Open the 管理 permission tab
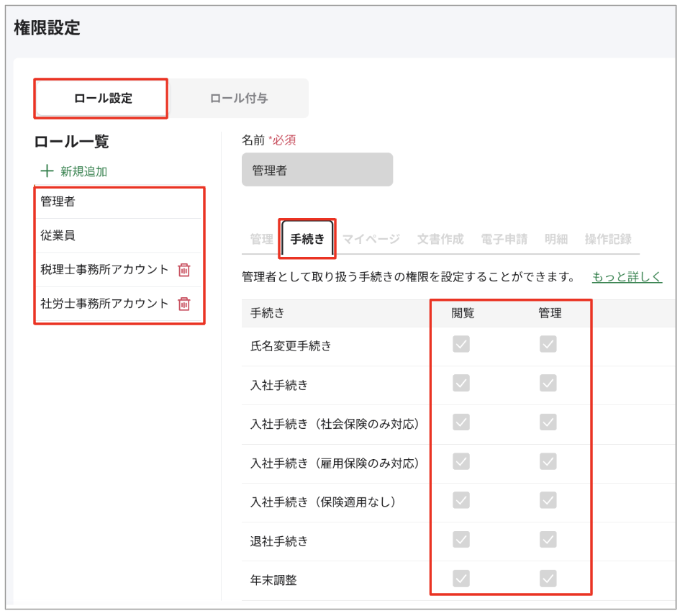Image resolution: width=685 pixels, height=616 pixels. pyautogui.click(x=261, y=239)
